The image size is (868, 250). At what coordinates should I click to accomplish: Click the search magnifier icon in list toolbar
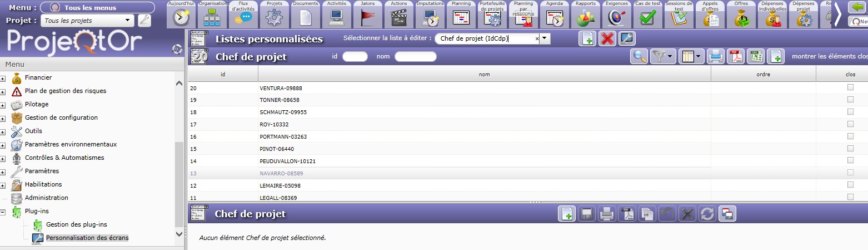(x=640, y=56)
